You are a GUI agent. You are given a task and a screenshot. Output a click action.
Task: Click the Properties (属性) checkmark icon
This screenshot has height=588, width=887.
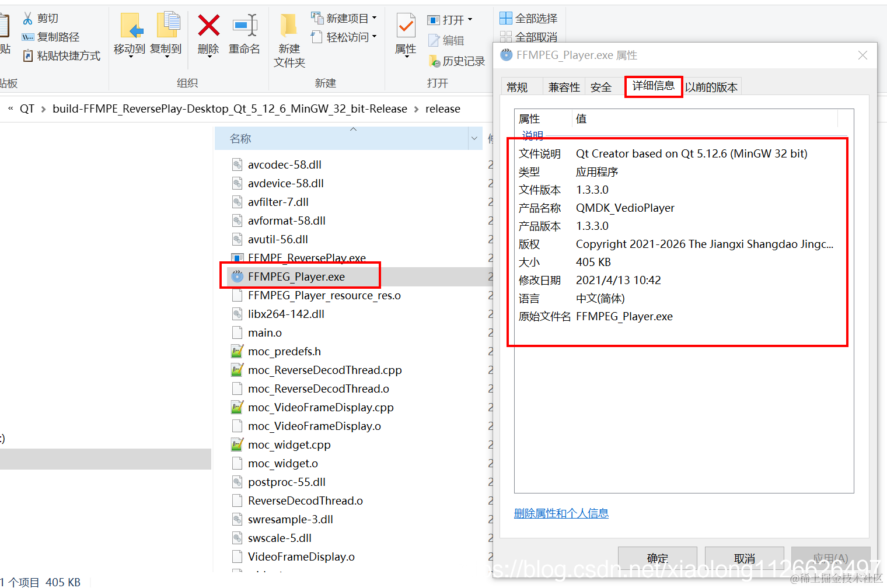406,26
